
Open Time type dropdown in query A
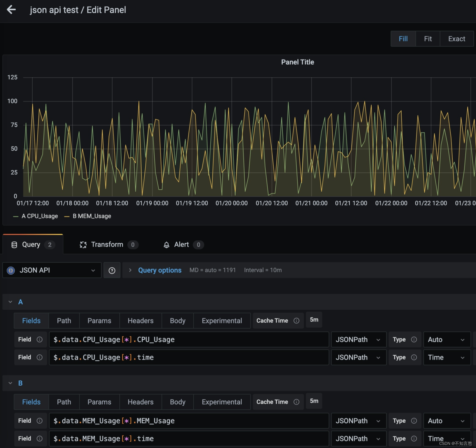coord(447,357)
